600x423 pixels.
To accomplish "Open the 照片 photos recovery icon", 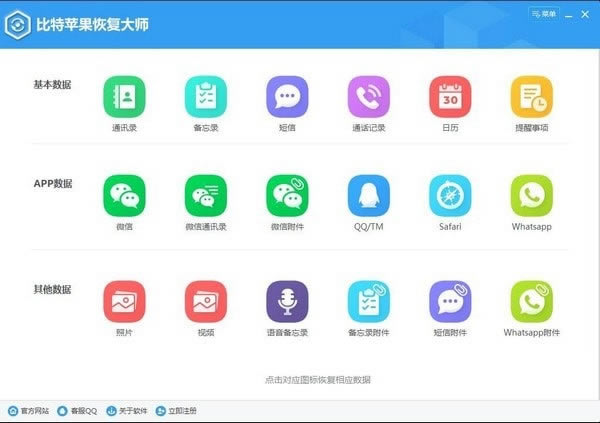I will pyautogui.click(x=124, y=302).
